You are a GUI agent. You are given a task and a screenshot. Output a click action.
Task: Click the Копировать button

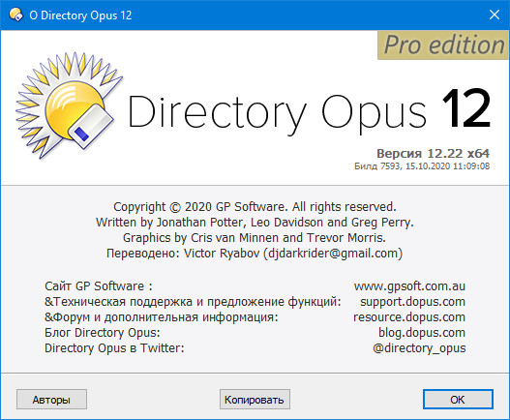click(255, 399)
